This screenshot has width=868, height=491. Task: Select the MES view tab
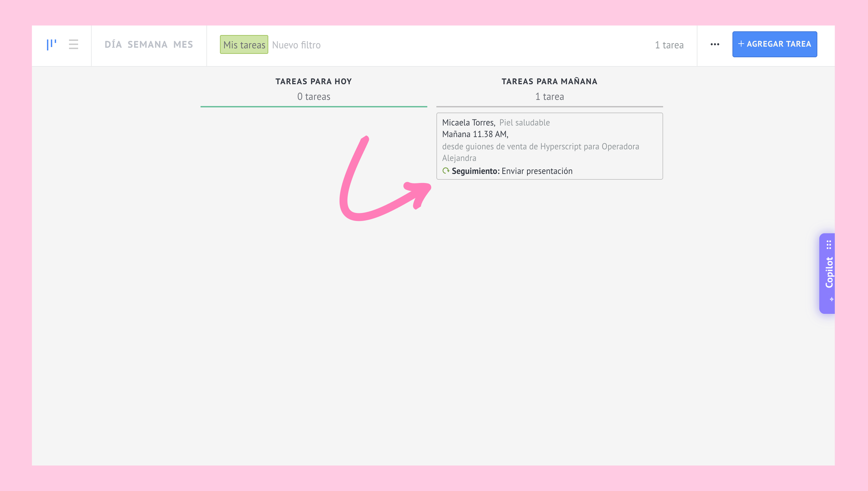pos(183,45)
